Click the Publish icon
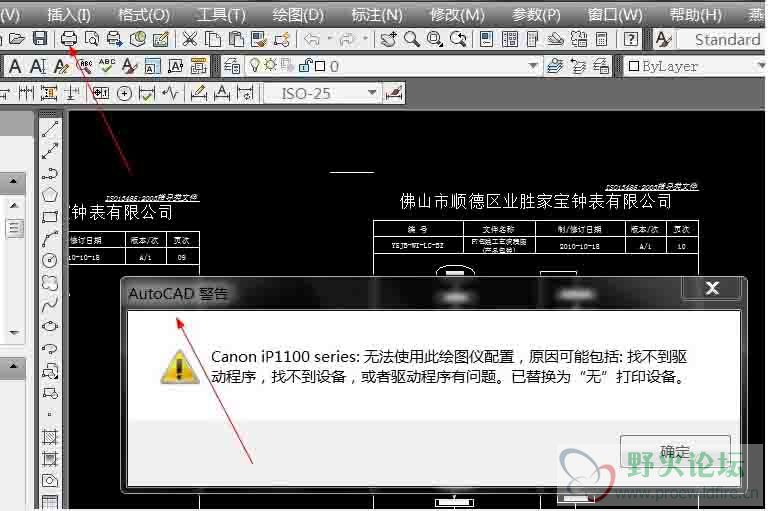This screenshot has height=511, width=768. (x=115, y=38)
